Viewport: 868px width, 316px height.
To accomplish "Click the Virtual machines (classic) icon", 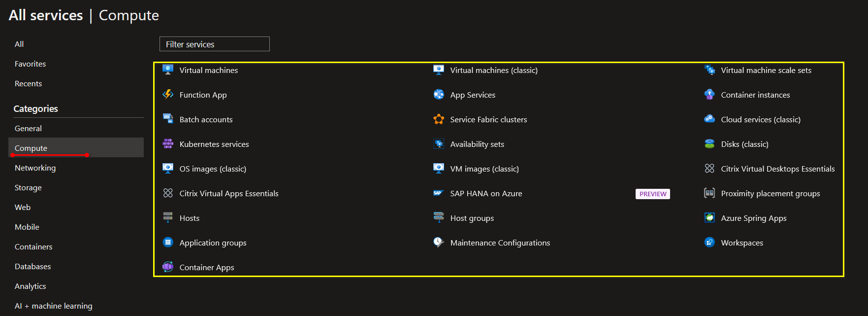I will (x=439, y=70).
